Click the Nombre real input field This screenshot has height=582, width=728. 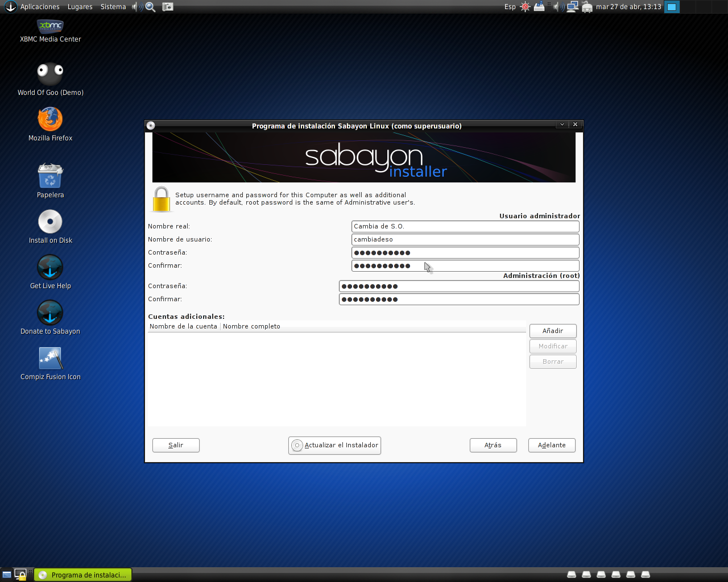(x=465, y=226)
